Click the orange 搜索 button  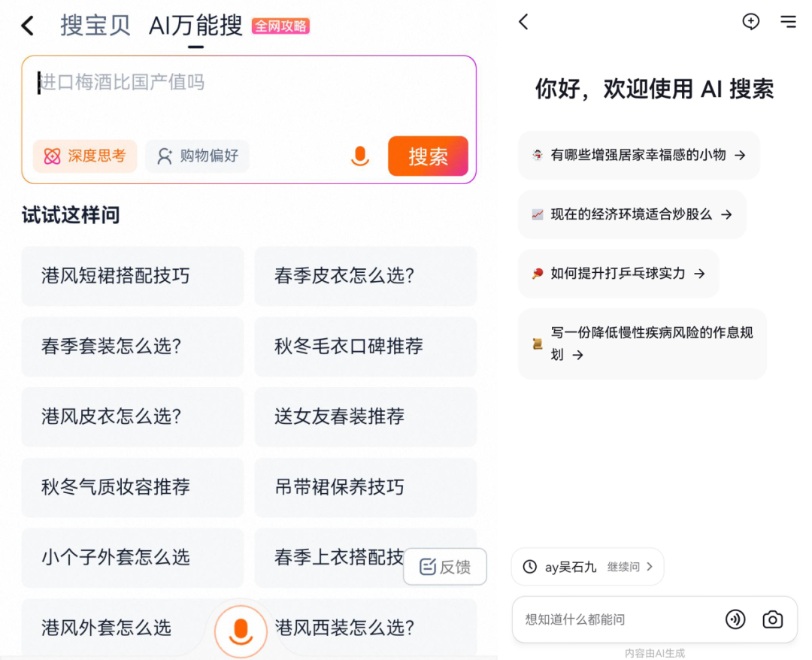click(x=428, y=156)
